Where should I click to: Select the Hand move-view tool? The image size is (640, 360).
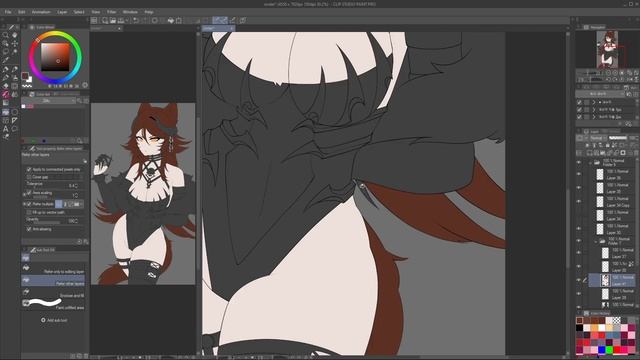coord(15,35)
